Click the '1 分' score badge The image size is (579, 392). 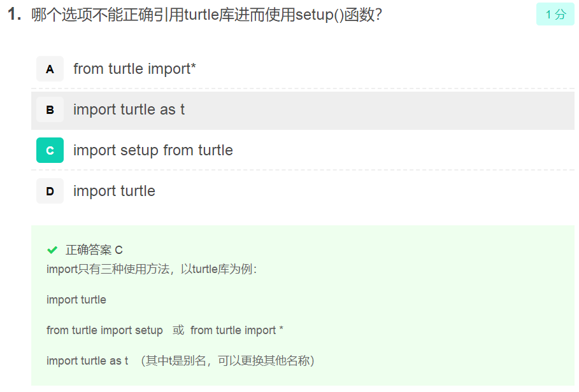point(555,15)
